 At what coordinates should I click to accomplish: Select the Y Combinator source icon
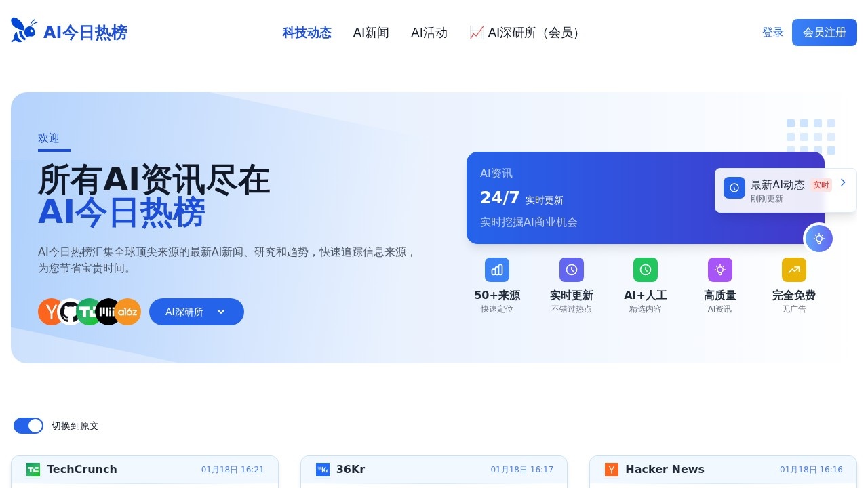point(50,312)
